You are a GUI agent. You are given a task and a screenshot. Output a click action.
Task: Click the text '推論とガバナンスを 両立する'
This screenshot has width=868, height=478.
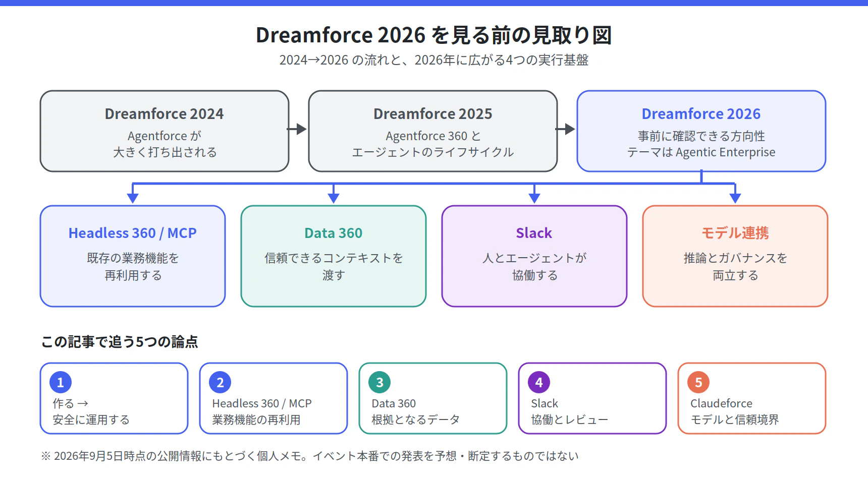735,267
